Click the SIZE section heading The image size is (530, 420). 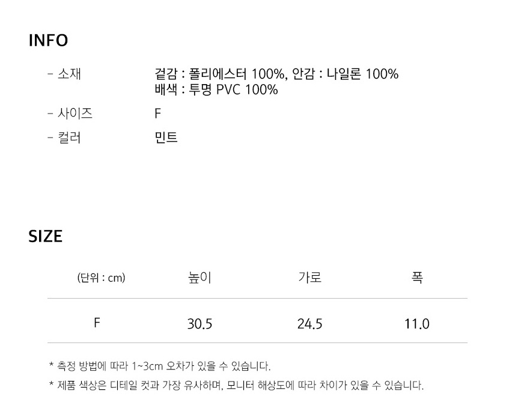(x=46, y=237)
